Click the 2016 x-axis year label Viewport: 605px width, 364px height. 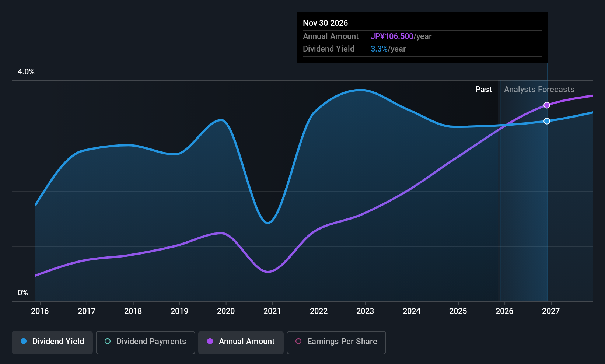tap(40, 311)
